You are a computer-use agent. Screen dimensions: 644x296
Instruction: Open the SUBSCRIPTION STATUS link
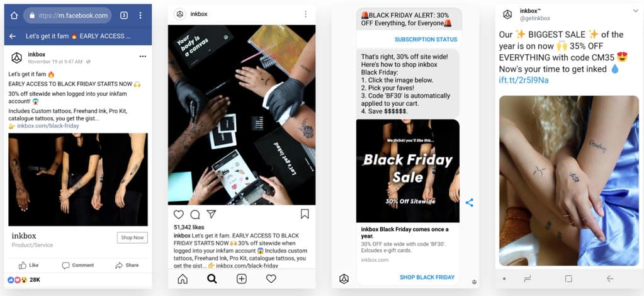(426, 40)
